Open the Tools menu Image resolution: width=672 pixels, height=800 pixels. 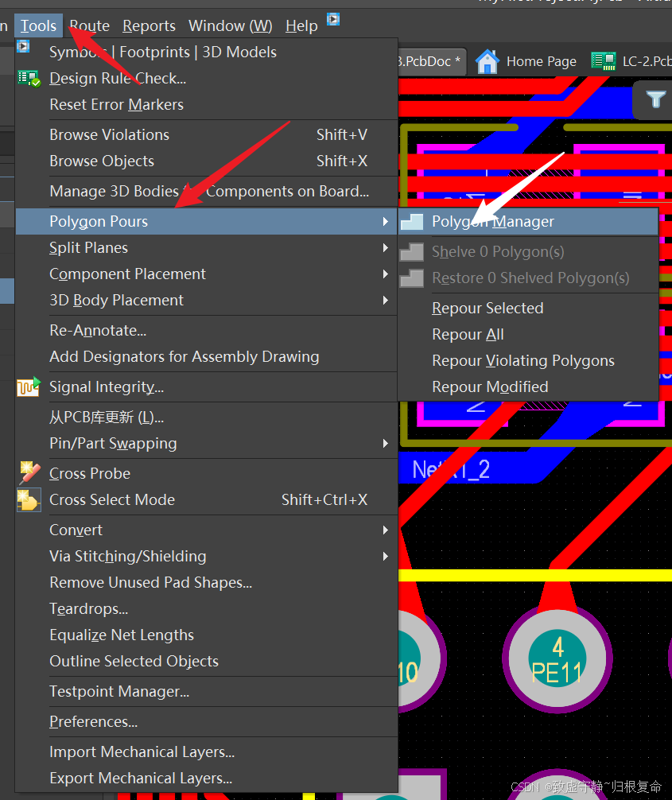[38, 25]
